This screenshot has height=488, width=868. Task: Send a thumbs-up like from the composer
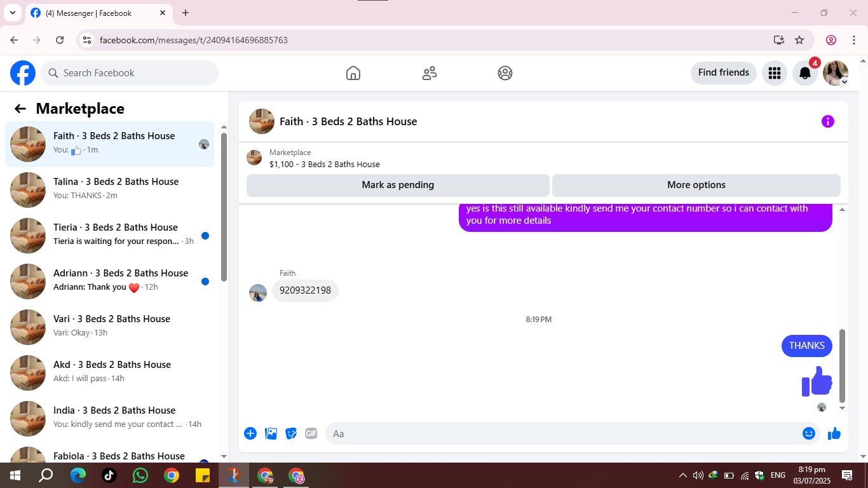[x=834, y=433]
